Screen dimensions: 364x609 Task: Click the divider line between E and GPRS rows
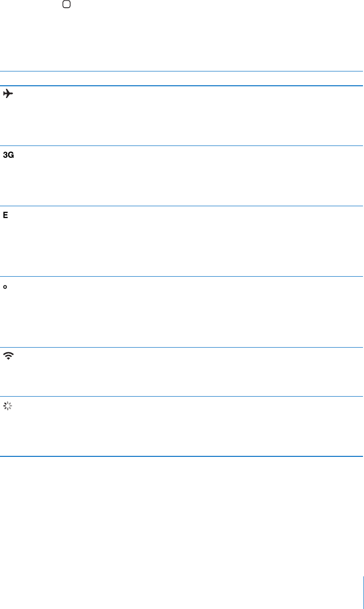point(181,276)
